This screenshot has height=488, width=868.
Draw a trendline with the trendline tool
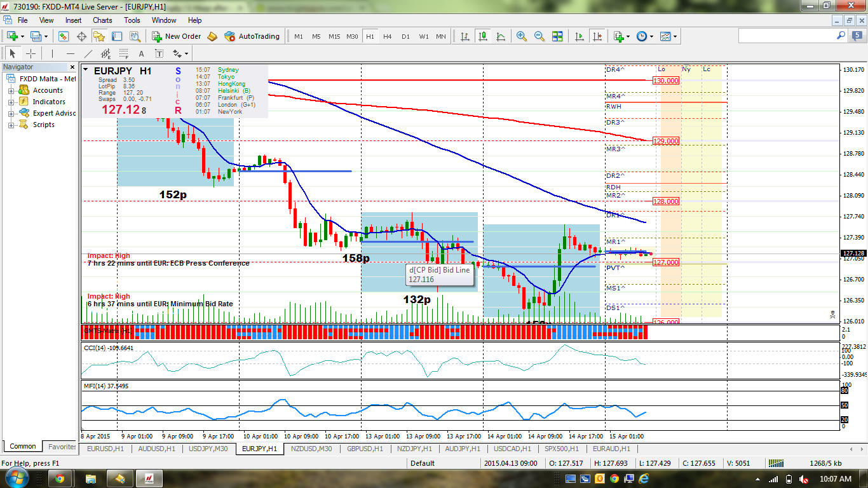(x=88, y=53)
